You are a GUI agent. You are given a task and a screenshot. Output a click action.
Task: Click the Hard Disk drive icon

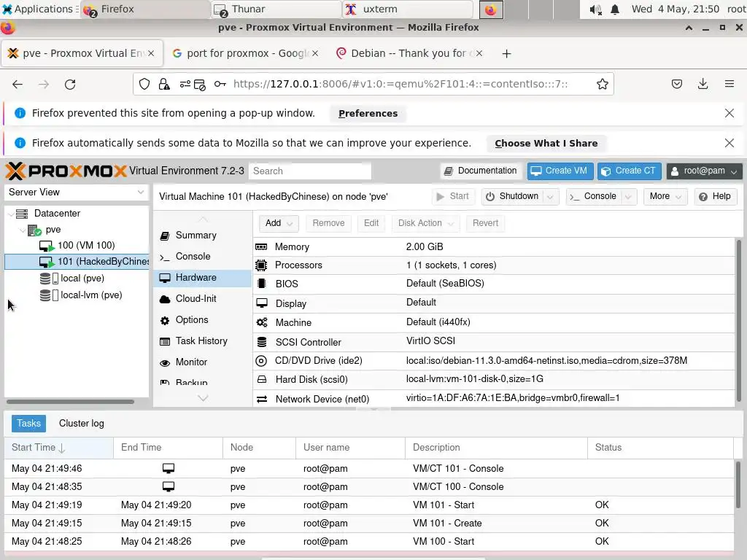(x=262, y=379)
